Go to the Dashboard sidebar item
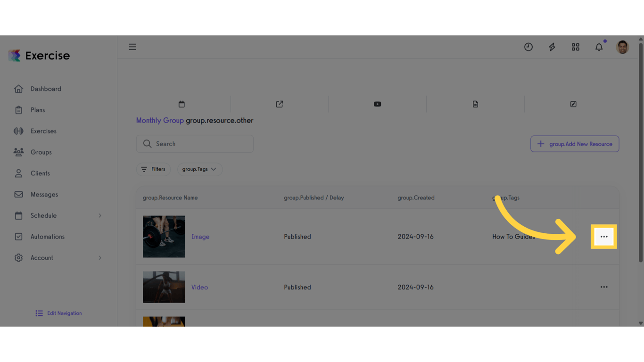The image size is (644, 362). tap(46, 89)
